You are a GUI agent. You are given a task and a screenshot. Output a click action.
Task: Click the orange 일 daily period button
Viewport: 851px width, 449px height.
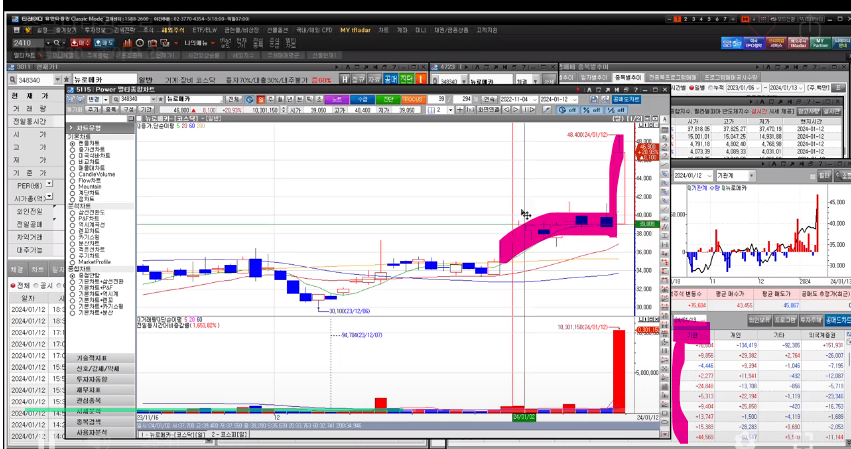(261, 99)
